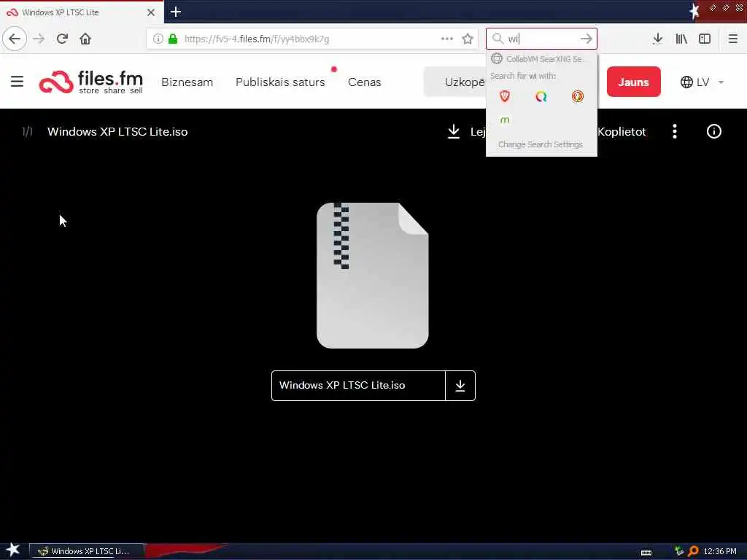Open a new browser tab
This screenshot has height=560, width=747.
pos(175,12)
